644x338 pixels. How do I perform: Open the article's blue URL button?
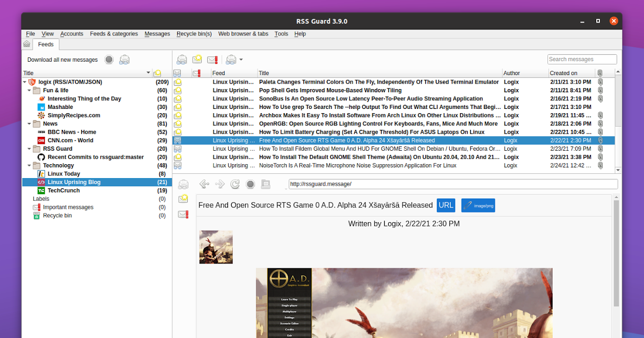click(446, 205)
